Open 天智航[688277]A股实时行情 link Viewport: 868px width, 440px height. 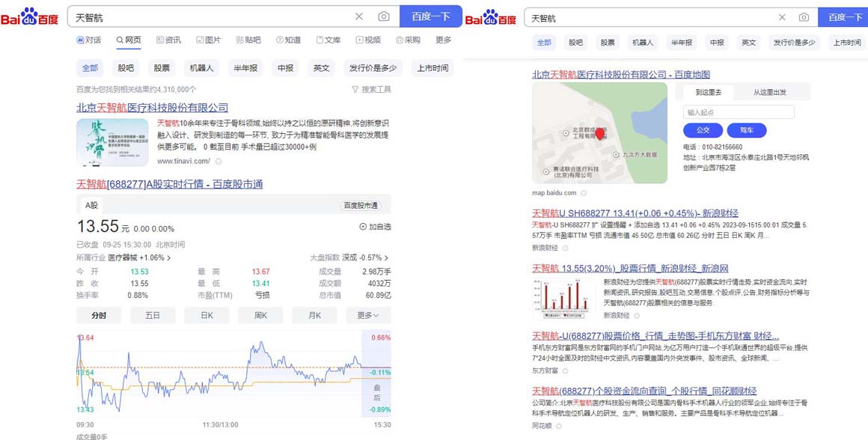pos(169,184)
